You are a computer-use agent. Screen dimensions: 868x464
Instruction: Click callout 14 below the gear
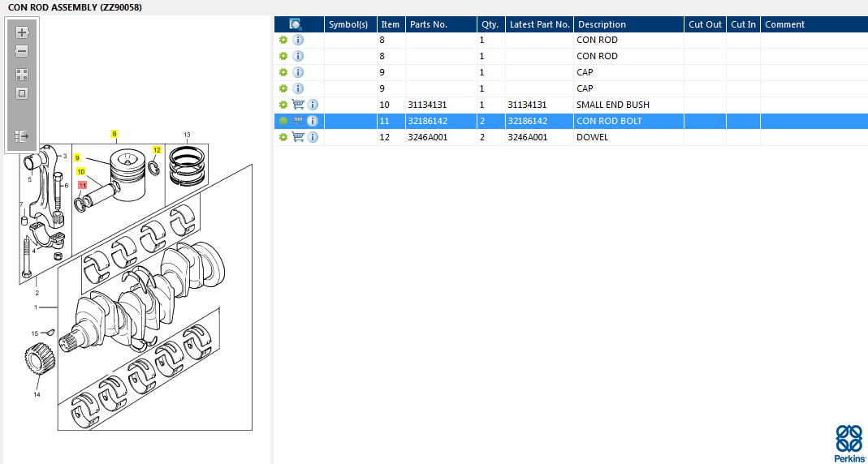(37, 394)
